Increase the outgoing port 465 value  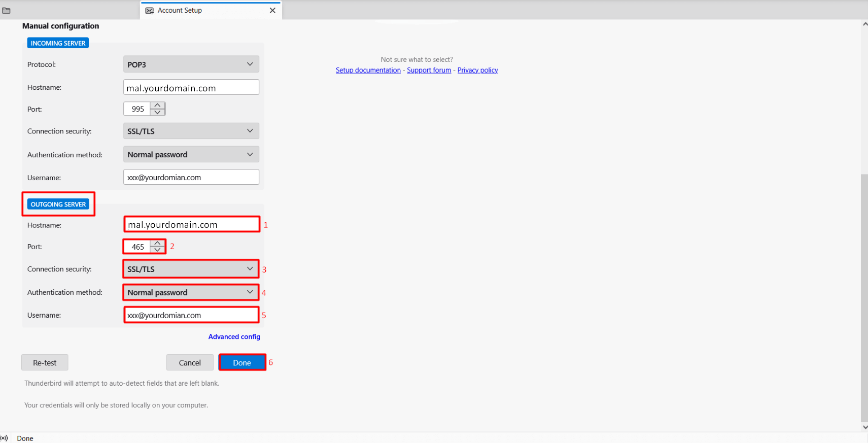pyautogui.click(x=158, y=244)
